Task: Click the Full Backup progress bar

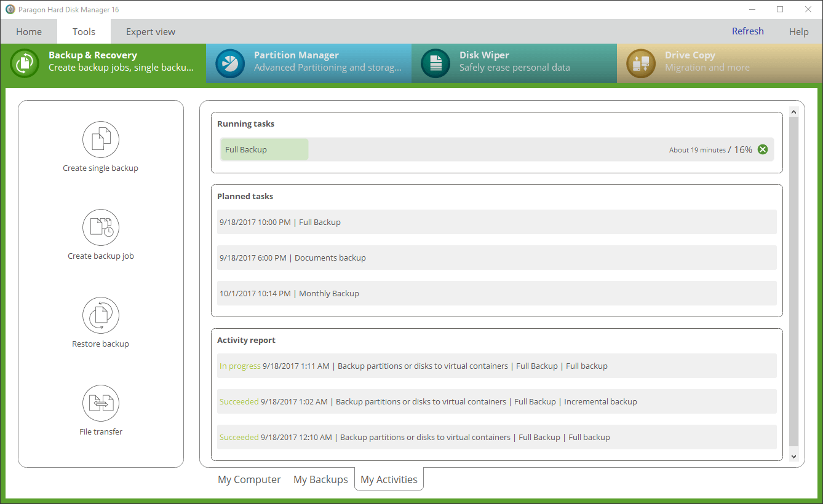Action: 264,149
